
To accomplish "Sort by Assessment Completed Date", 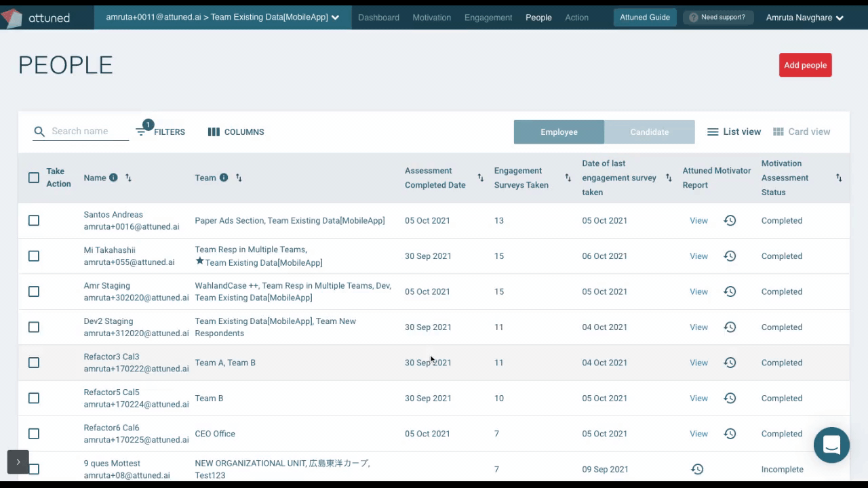I will 480,178.
